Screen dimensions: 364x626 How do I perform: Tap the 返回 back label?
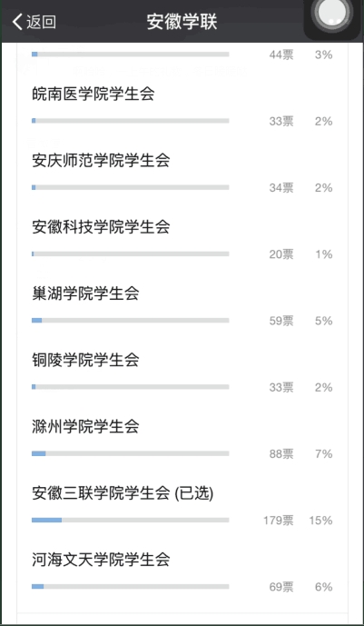pyautogui.click(x=41, y=22)
